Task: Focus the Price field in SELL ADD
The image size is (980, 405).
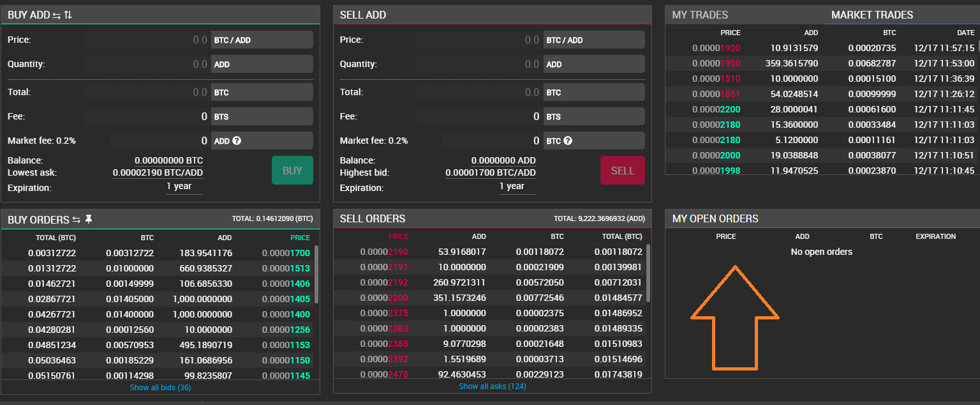Action: coord(479,40)
